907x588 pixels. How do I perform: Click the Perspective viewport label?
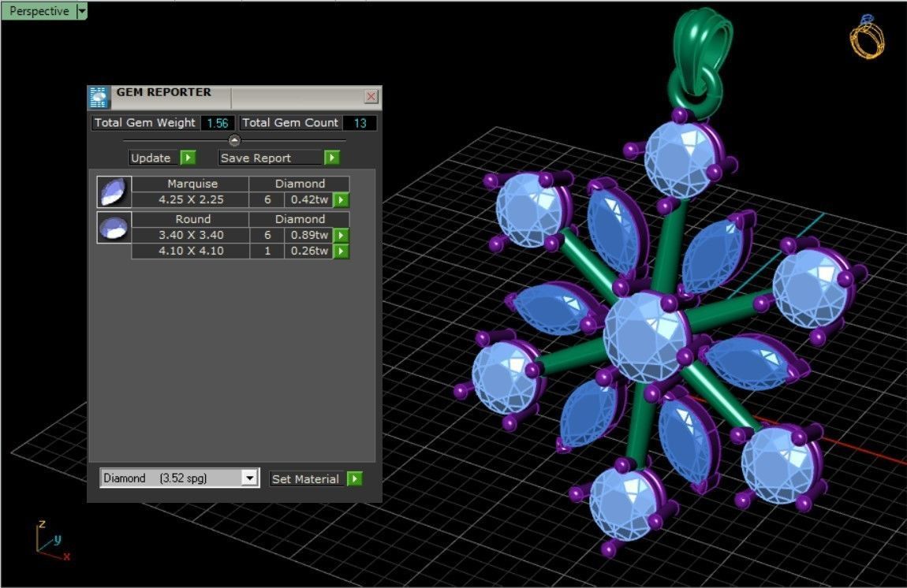(39, 11)
